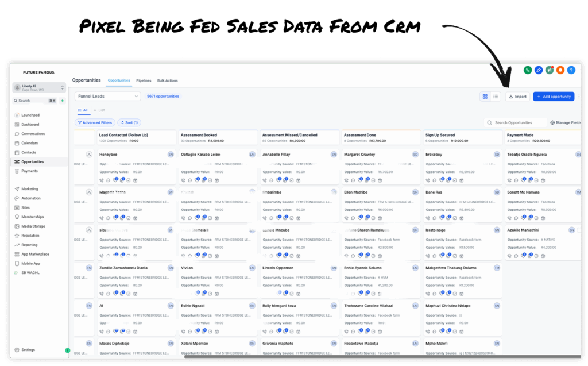Open Launchpad from the sidebar

29,115
